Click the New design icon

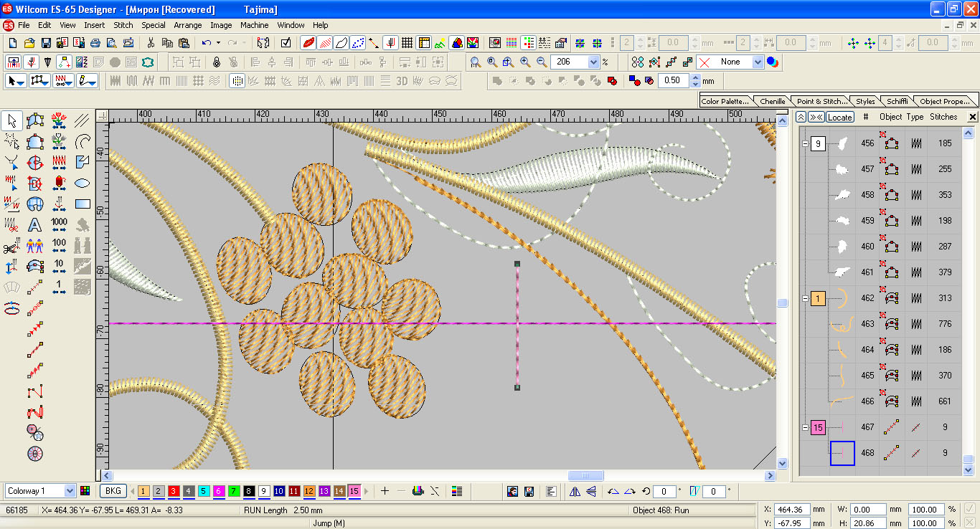coord(12,43)
